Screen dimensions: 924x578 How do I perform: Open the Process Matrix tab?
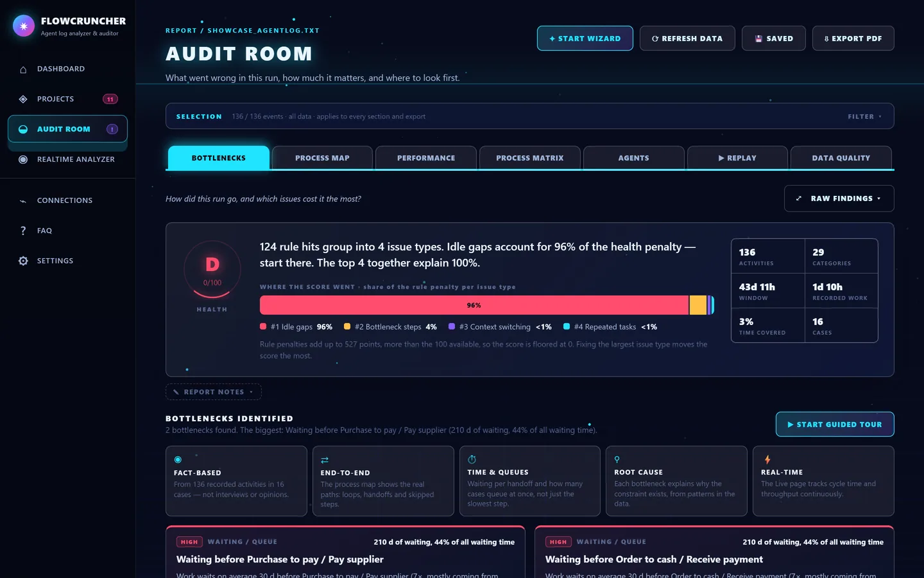tap(530, 158)
